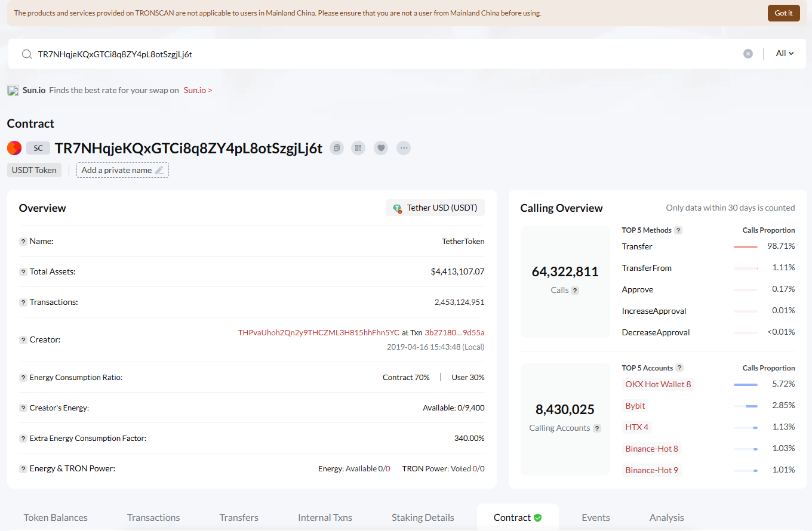Click the Tether USD token logo
Image resolution: width=812 pixels, height=531 pixels.
pyautogui.click(x=397, y=208)
